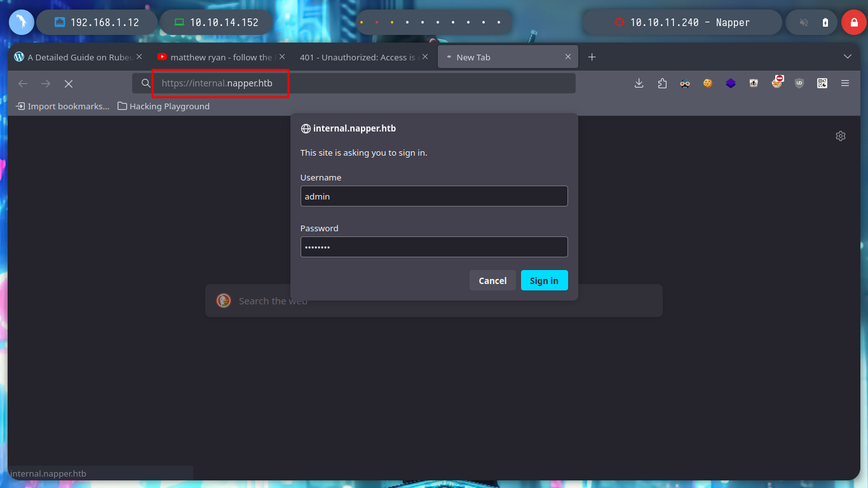This screenshot has width=868, height=488.
Task: Click the back navigation arrow
Action: pyautogui.click(x=23, y=83)
